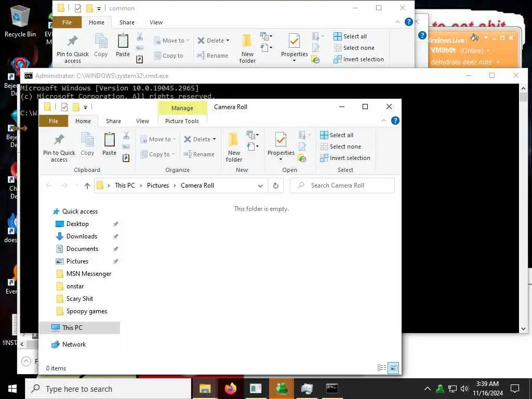Go up one folder level in Camera Roll
The width and height of the screenshot is (532, 399).
pyautogui.click(x=87, y=185)
